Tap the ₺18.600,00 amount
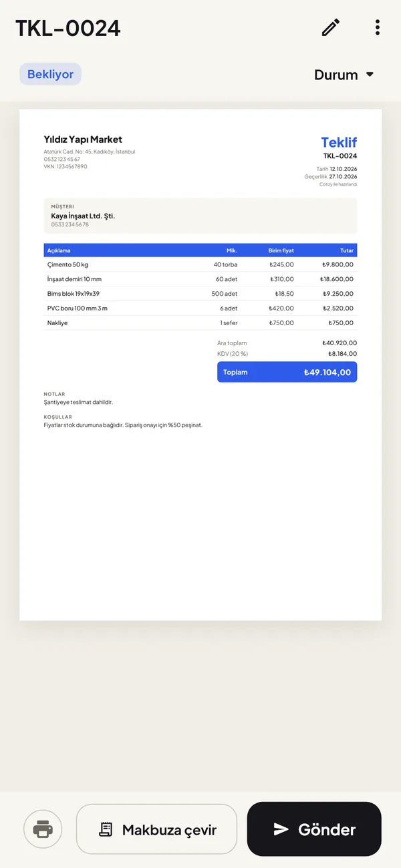This screenshot has height=868, width=401. pos(336,279)
